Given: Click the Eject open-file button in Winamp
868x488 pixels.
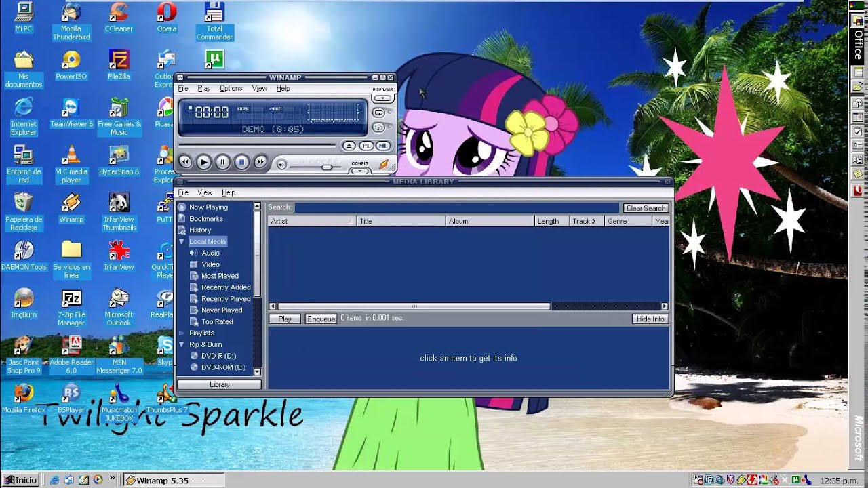Looking at the screenshot, I should pos(349,146).
